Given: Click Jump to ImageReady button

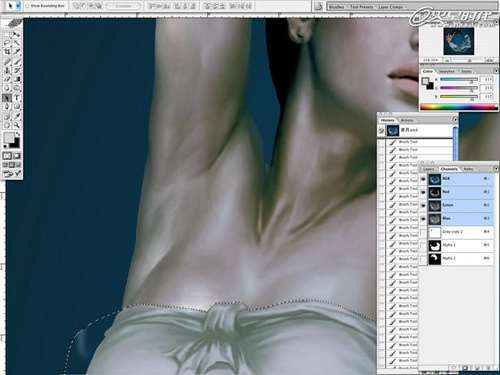Looking at the screenshot, I should pyautogui.click(x=12, y=173).
